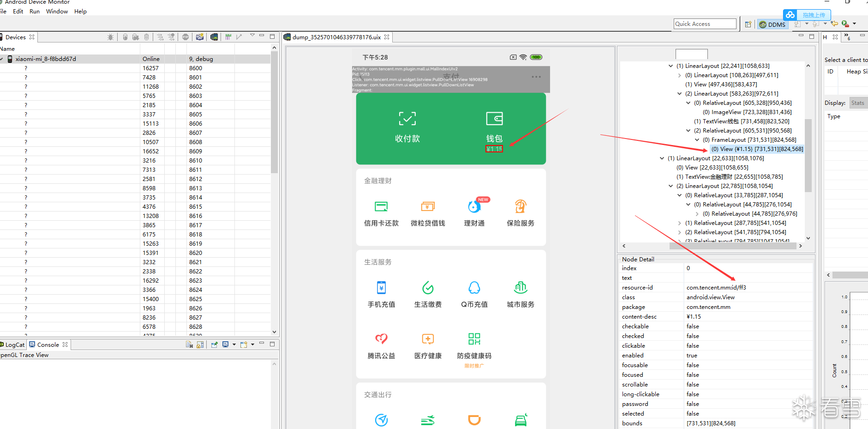
Task: Open the Edit menu
Action: coord(18,11)
